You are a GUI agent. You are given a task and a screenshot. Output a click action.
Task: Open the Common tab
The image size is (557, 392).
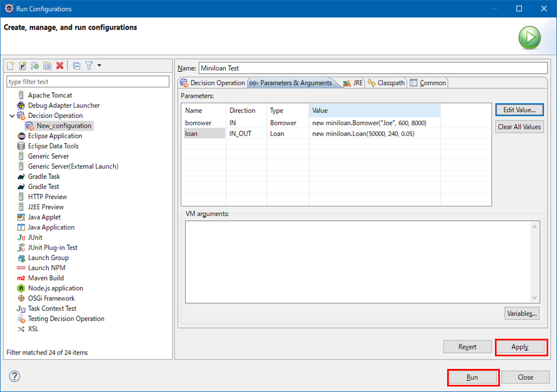[x=428, y=83]
